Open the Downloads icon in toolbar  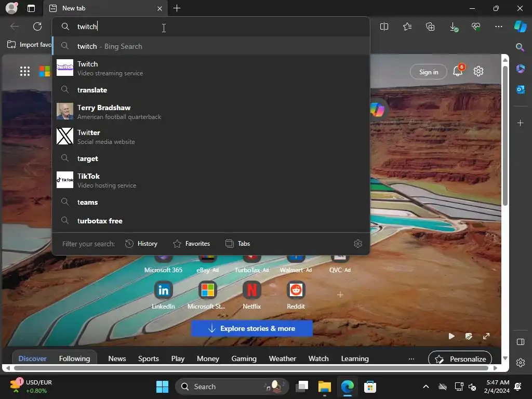(454, 27)
